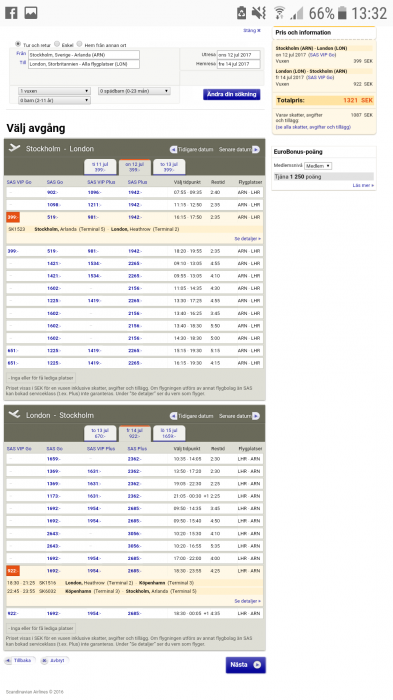Open the 1 vuxen passenger dropdown
This screenshot has height=700, width=393.
pyautogui.click(x=54, y=91)
